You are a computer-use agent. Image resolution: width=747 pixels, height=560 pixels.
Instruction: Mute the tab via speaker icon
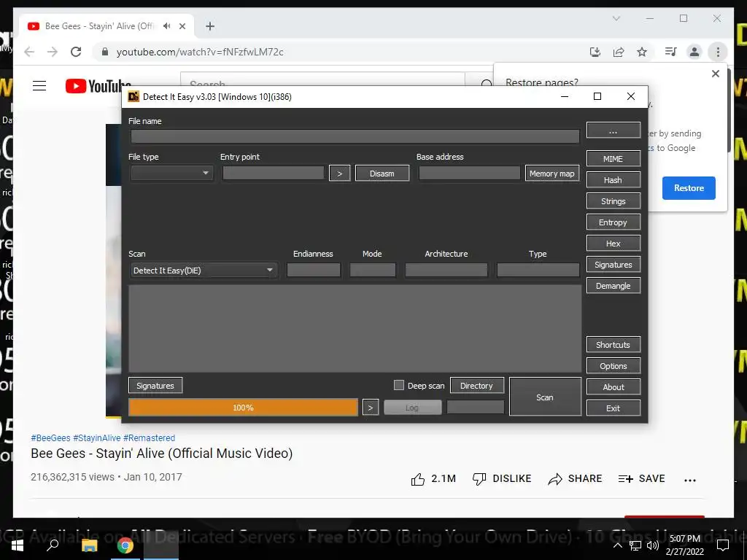click(x=166, y=26)
